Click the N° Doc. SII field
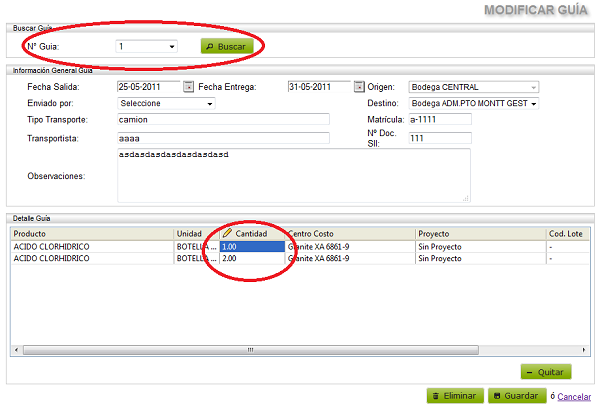Viewport: 600px width, 411px height. pos(440,138)
